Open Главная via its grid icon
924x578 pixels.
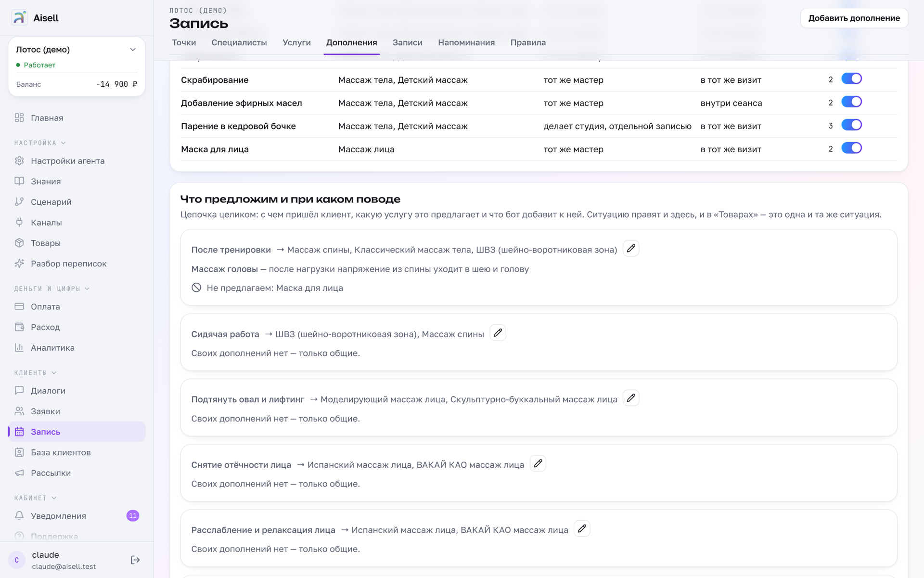point(19,118)
